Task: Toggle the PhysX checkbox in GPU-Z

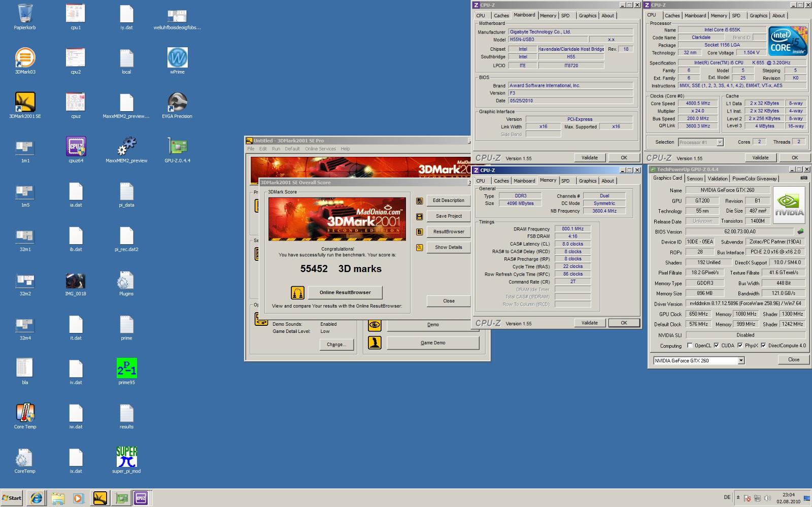Action: (740, 346)
